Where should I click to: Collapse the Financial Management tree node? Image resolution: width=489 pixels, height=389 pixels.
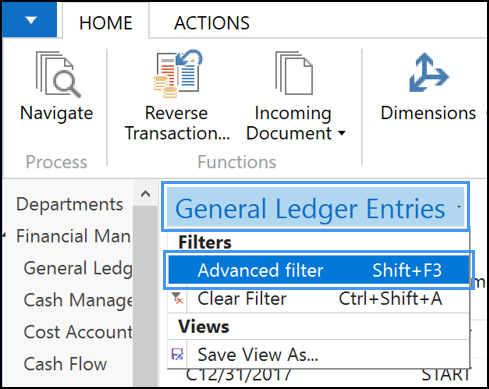point(4,236)
